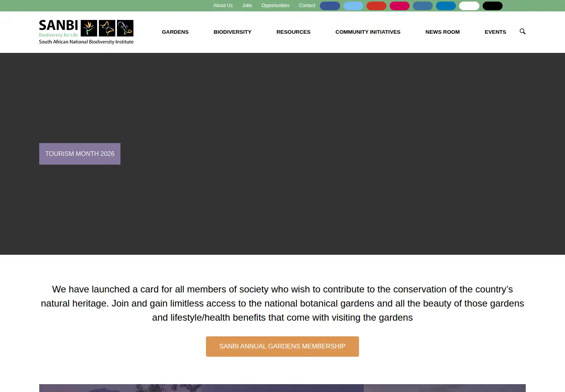Click the bright blue social pill beside white one
Image resolution: width=565 pixels, height=392 pixels.
(x=446, y=6)
